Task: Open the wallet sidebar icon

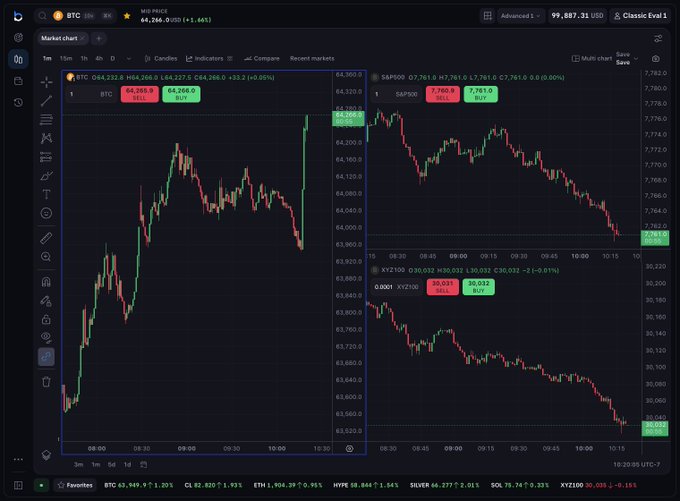Action: [18, 81]
